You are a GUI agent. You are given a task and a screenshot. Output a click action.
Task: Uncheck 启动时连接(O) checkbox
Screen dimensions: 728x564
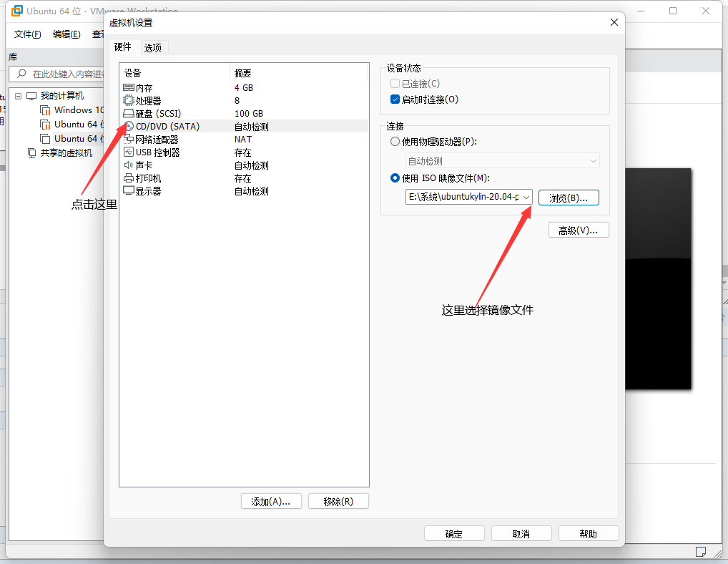coord(395,99)
